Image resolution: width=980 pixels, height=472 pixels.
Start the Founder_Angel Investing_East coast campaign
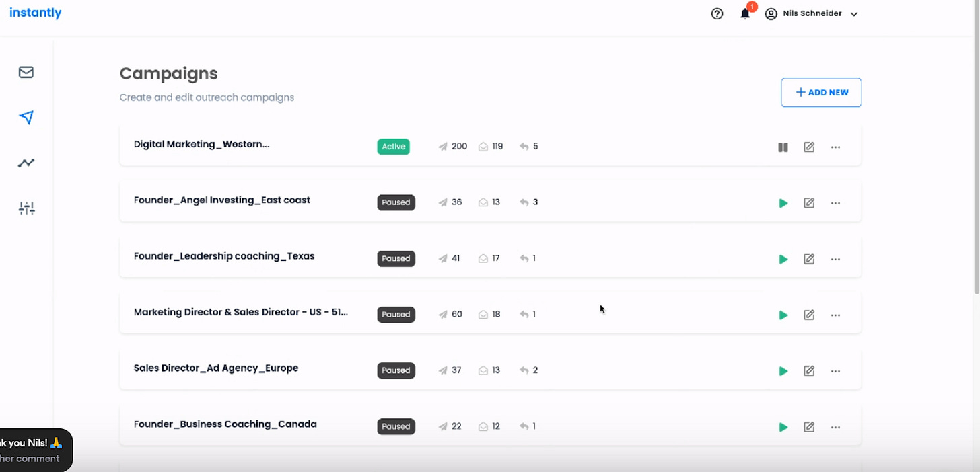pyautogui.click(x=783, y=203)
